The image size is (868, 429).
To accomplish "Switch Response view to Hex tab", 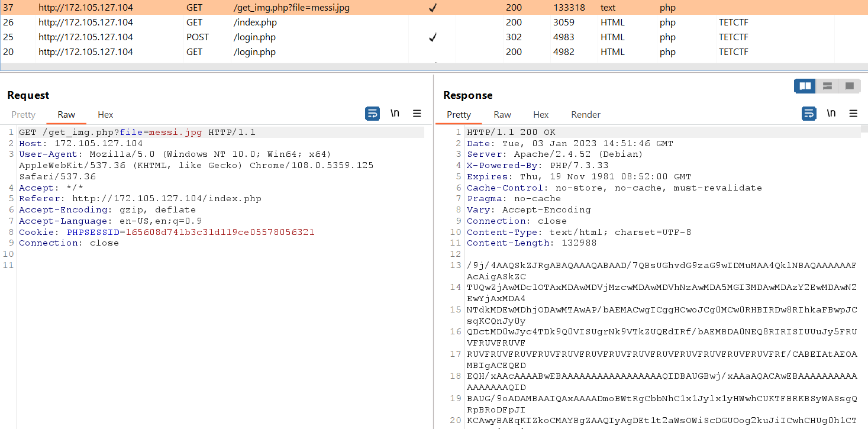I will pyautogui.click(x=541, y=115).
